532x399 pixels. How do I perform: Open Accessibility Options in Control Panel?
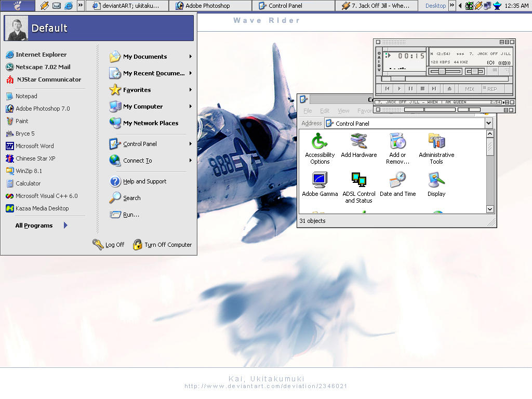click(320, 148)
